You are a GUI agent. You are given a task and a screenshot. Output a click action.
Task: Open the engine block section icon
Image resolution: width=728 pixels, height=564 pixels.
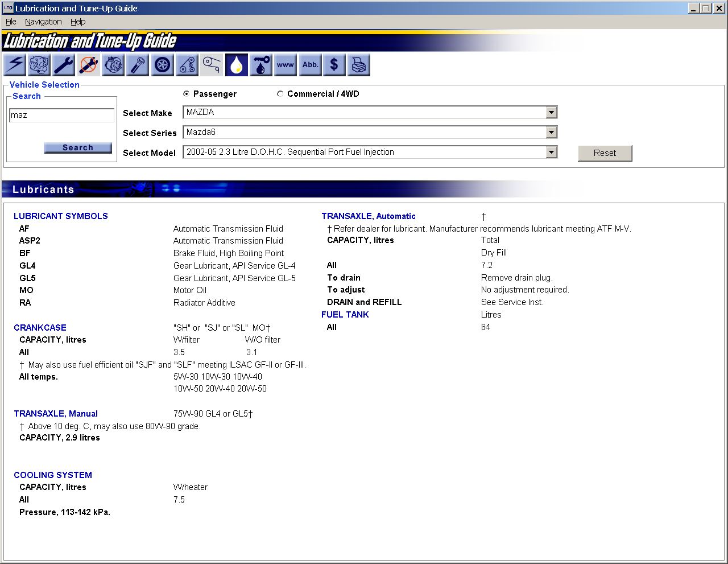pyautogui.click(x=39, y=65)
